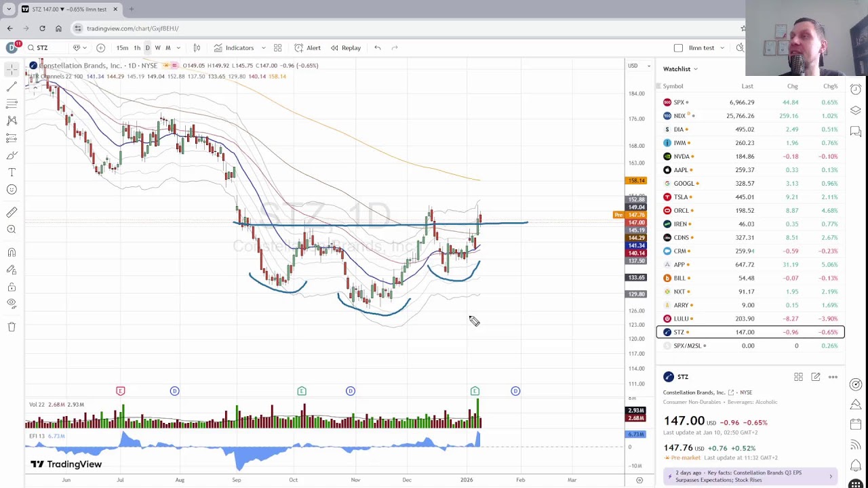Open the forecasting and measurement tools
The width and height of the screenshot is (868, 488).
coord(12,138)
